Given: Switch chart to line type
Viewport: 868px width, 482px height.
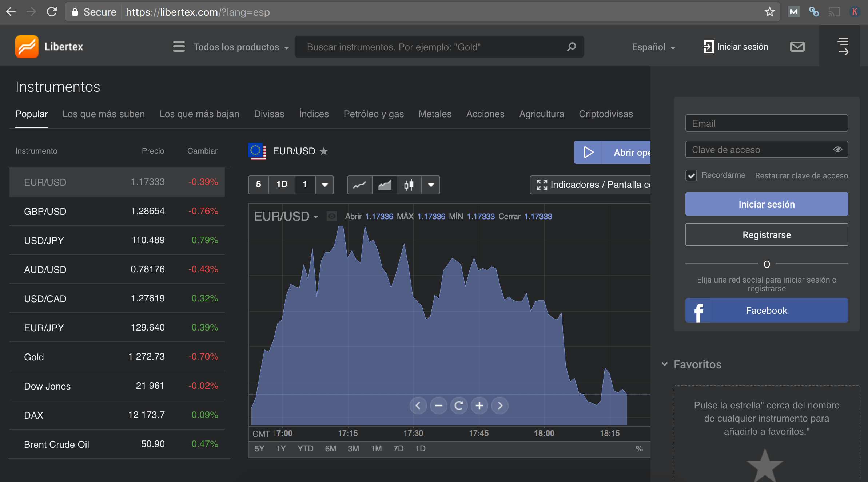Looking at the screenshot, I should (359, 185).
